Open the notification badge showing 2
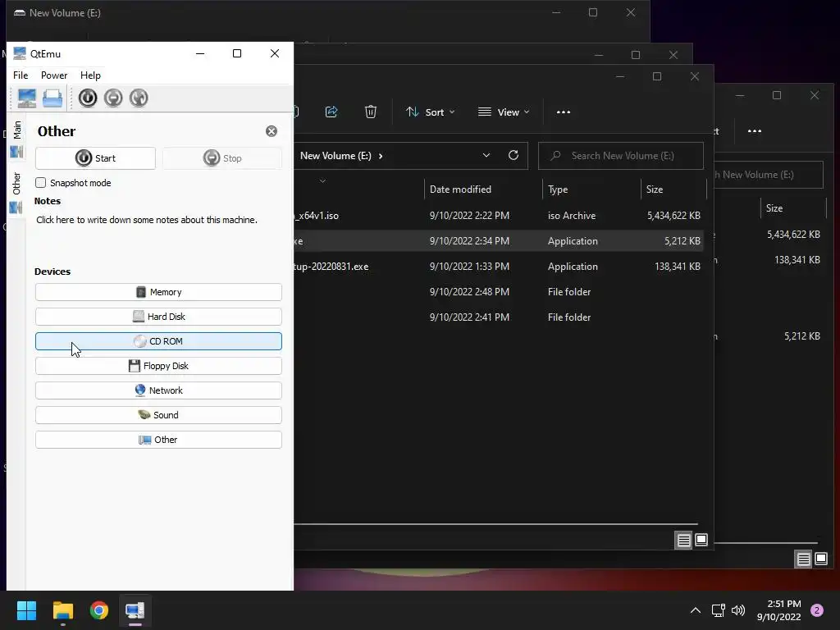The image size is (840, 630). (817, 610)
